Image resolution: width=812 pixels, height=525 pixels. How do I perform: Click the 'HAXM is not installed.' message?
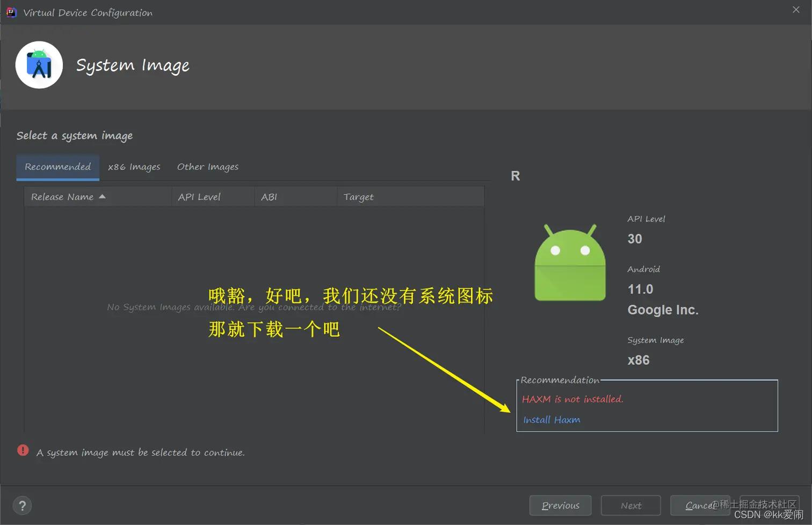572,399
